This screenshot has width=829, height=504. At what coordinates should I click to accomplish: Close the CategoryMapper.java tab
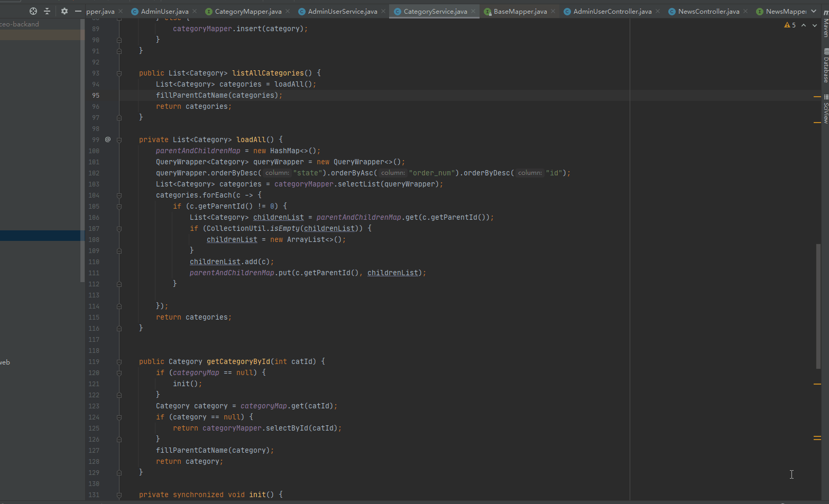click(x=288, y=11)
